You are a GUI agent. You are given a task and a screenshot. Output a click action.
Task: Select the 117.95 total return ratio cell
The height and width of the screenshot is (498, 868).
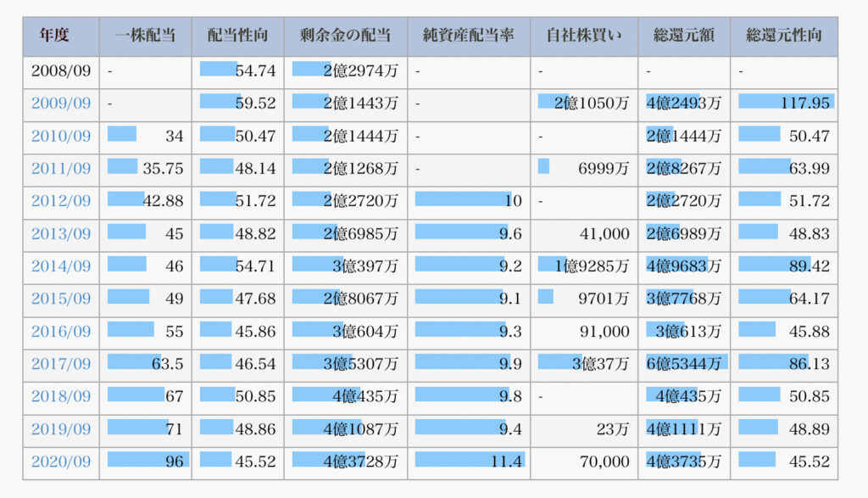[784, 104]
